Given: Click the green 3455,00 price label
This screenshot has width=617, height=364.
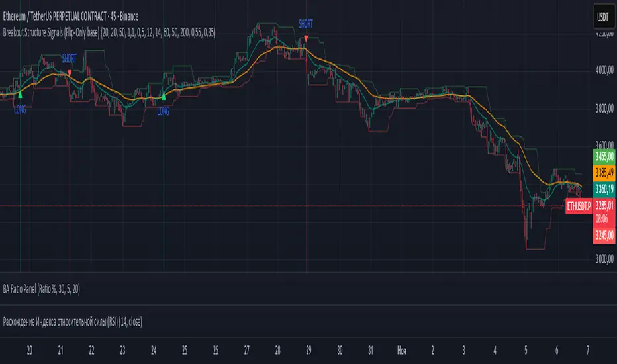Looking at the screenshot, I should click(604, 156).
